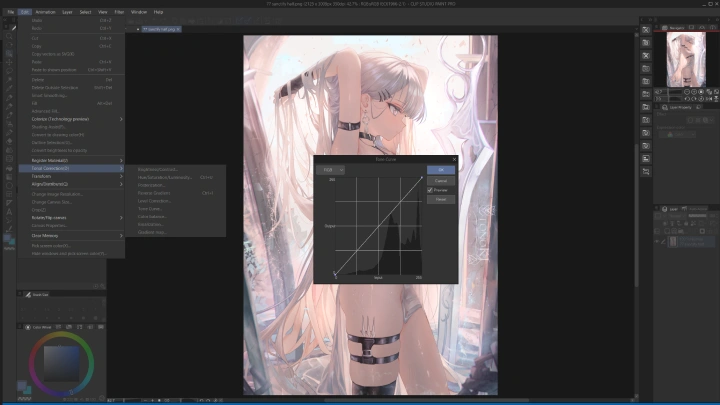Select the Zoom magnifier tool
720x405 pixels.
tap(9, 36)
